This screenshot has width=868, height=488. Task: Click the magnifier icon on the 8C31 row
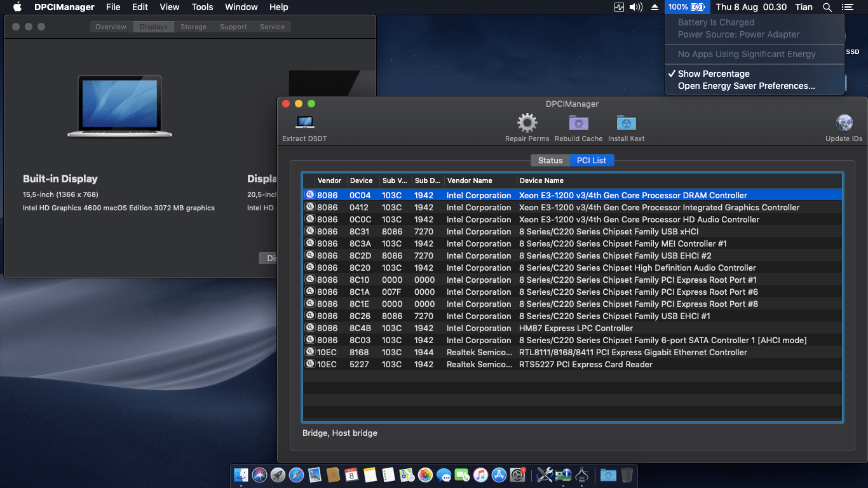click(x=309, y=231)
